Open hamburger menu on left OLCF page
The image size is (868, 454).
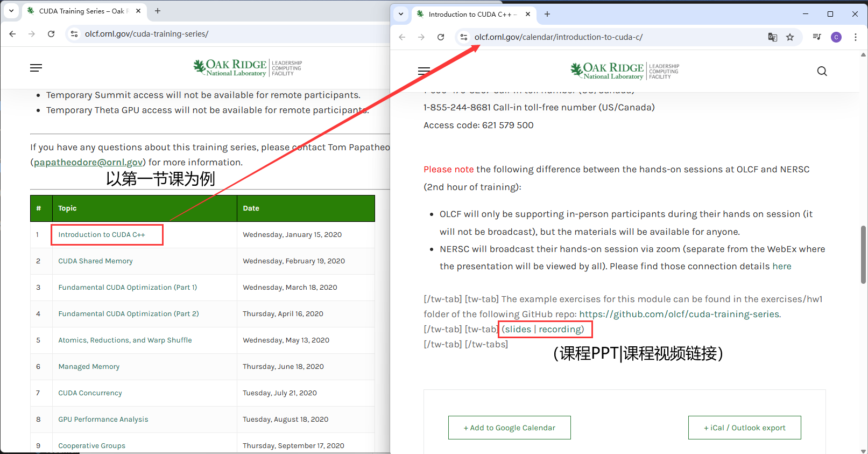[x=36, y=68]
